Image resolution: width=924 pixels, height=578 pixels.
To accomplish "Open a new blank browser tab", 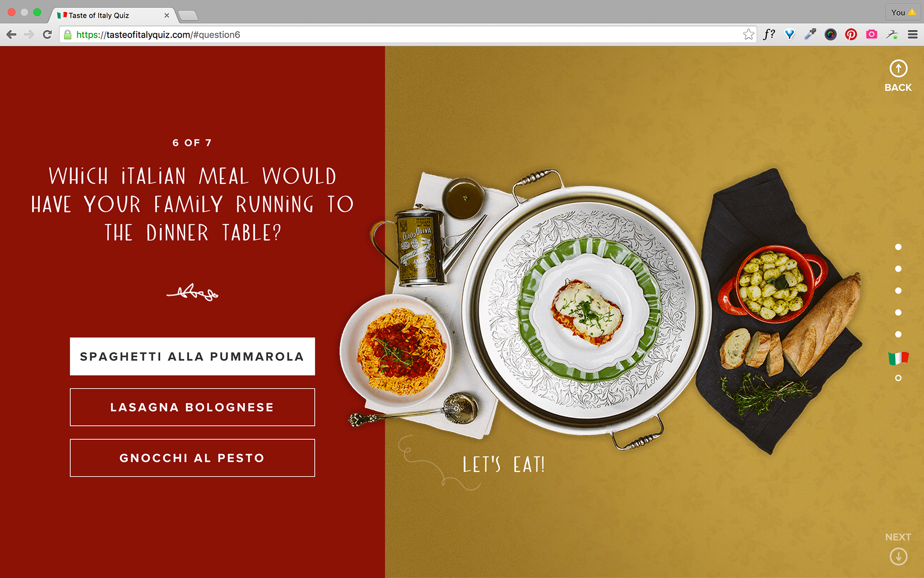I will tap(188, 16).
